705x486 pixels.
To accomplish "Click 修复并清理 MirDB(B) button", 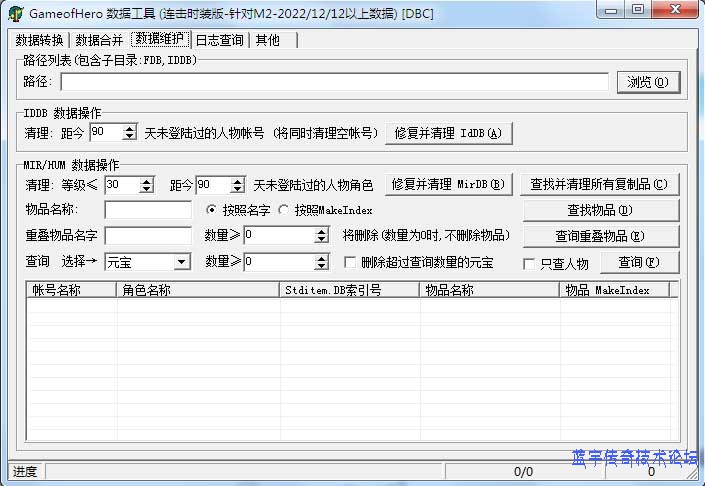I will tap(448, 184).
